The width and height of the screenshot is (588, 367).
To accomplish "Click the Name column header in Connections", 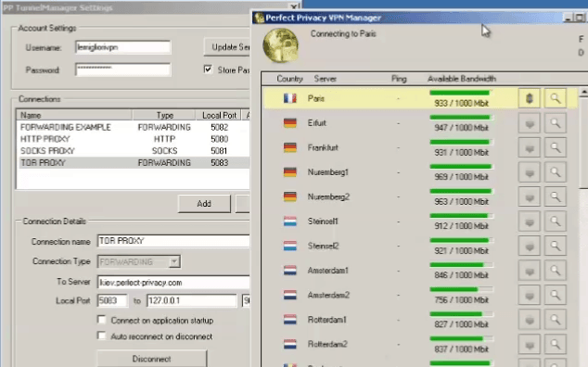I will (x=74, y=115).
